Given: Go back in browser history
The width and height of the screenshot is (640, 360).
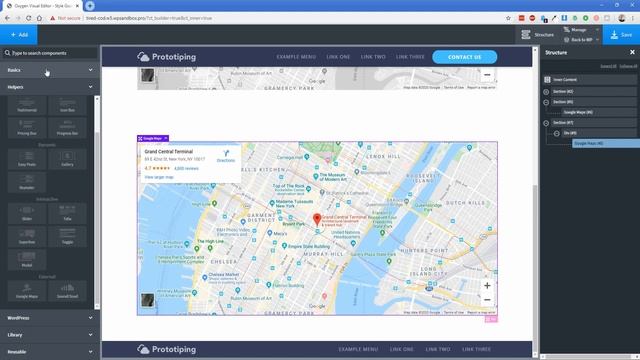Looking at the screenshot, I should point(7,18).
